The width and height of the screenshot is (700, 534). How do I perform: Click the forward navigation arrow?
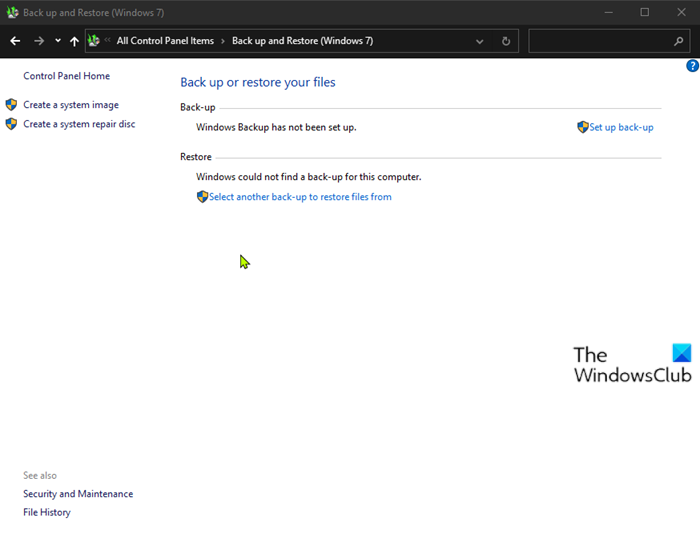tap(39, 41)
